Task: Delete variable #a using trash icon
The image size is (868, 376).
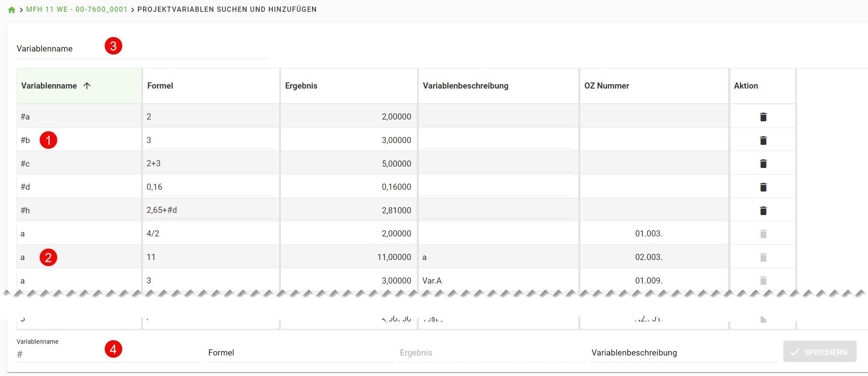Action: (x=763, y=117)
